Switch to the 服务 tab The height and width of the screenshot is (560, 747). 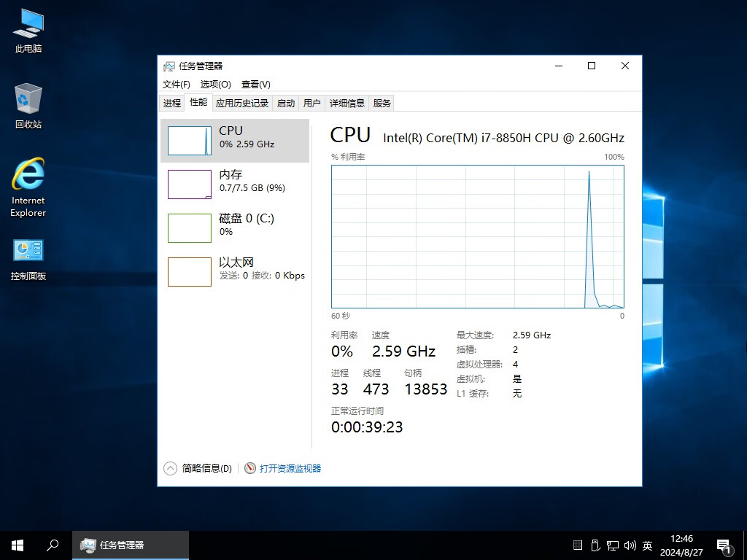[382, 103]
